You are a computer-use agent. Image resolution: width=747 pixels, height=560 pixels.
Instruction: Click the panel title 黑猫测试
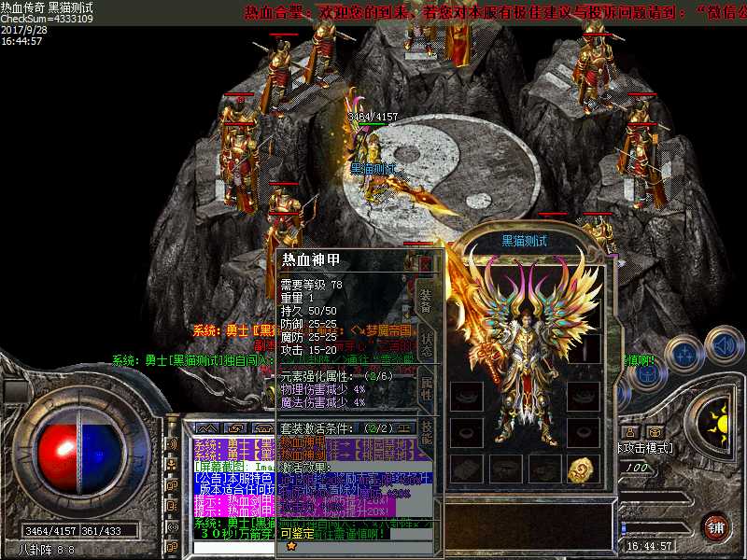(x=525, y=241)
